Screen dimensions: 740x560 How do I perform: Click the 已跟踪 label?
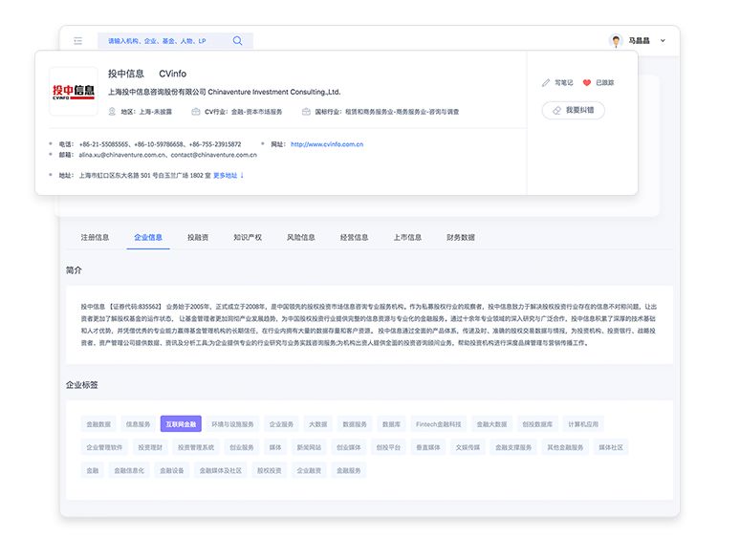tap(604, 83)
